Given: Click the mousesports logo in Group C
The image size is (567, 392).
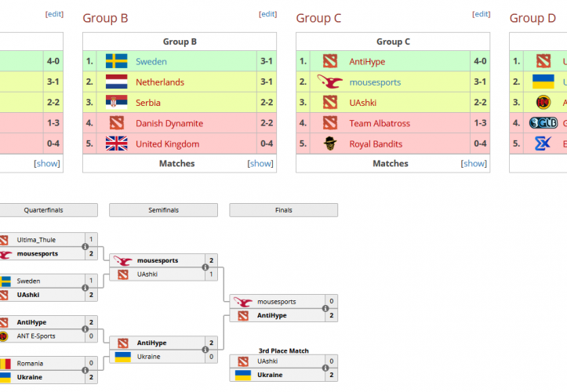Looking at the screenshot, I should click(330, 82).
